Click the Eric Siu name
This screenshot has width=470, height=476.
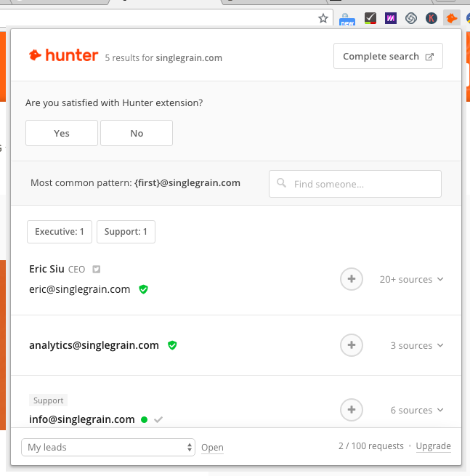46,269
